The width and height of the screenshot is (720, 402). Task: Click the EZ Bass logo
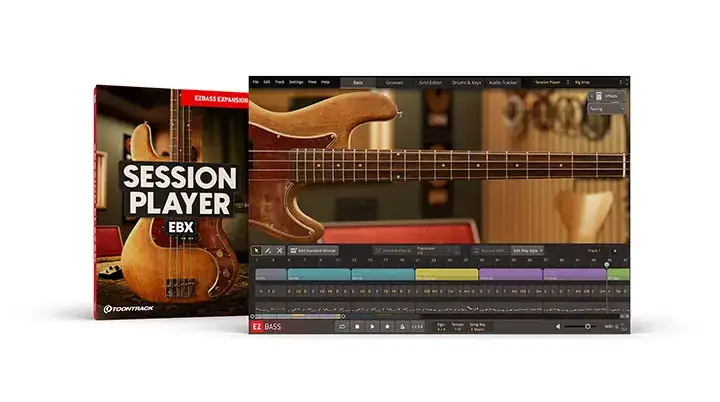click(266, 327)
